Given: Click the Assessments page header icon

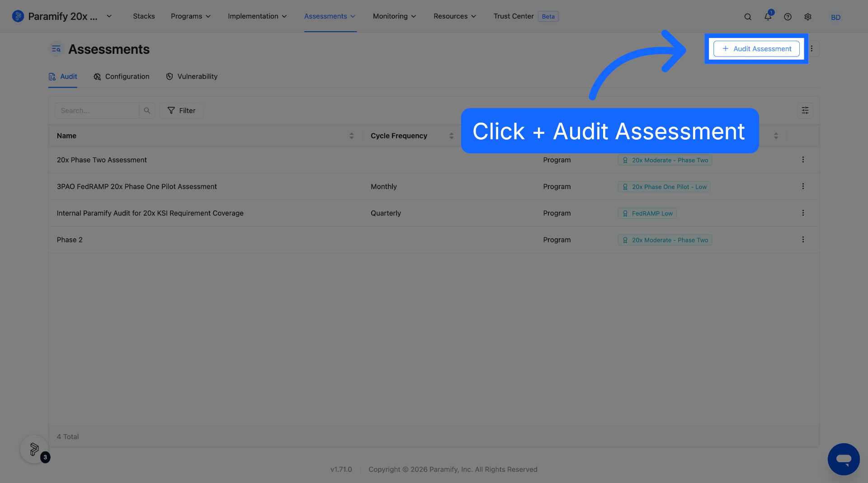Looking at the screenshot, I should point(56,49).
